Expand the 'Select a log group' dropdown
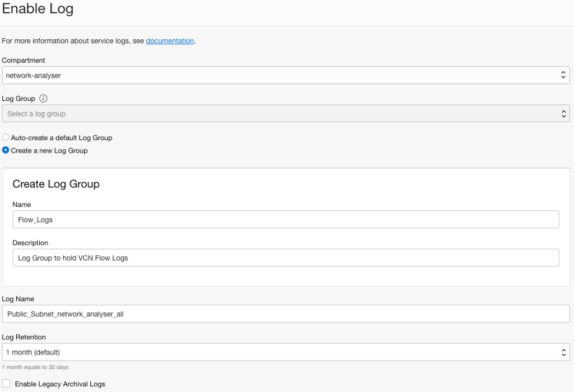Screen dimensions: 574x392 (280, 114)
